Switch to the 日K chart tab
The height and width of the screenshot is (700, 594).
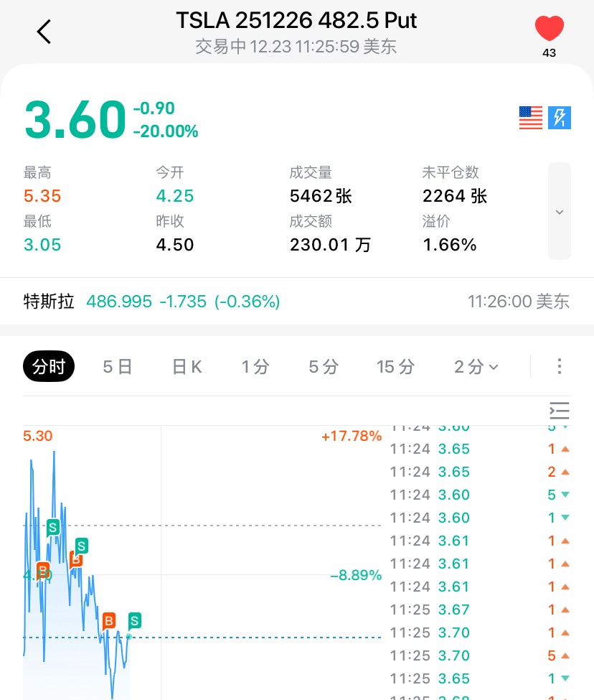(187, 367)
